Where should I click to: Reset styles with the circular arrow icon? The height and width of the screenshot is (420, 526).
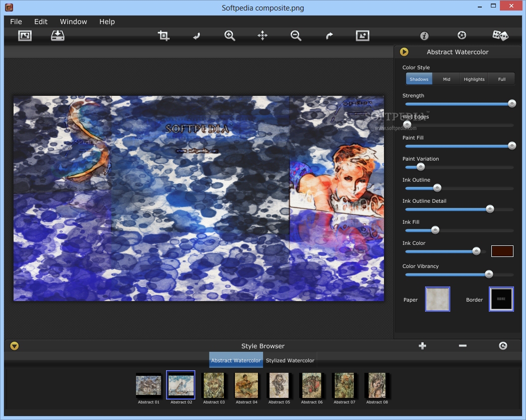pos(503,346)
